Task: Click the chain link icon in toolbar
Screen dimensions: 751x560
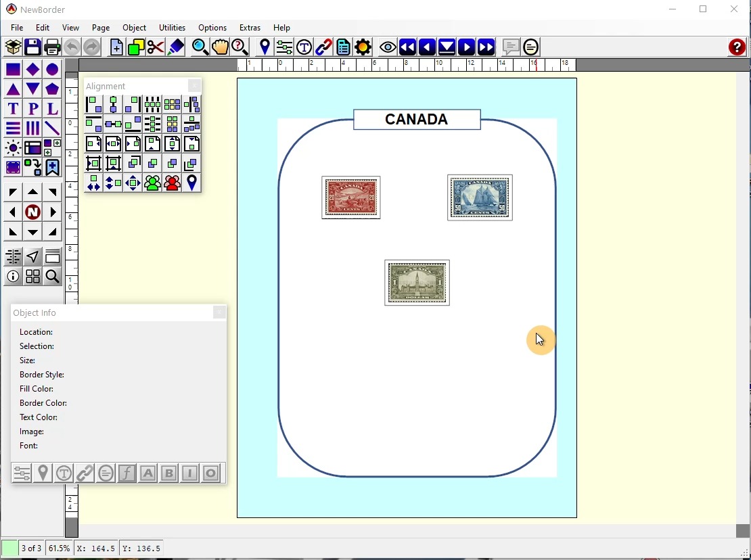Action: click(x=324, y=47)
